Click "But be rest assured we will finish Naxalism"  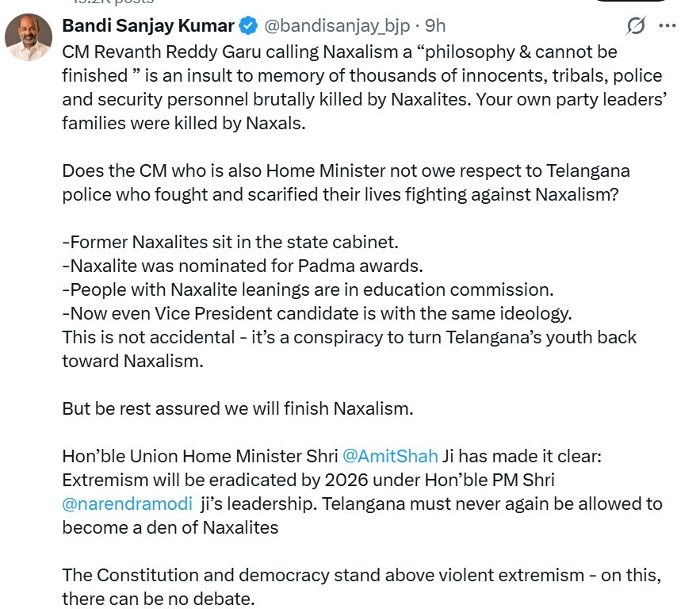238,409
